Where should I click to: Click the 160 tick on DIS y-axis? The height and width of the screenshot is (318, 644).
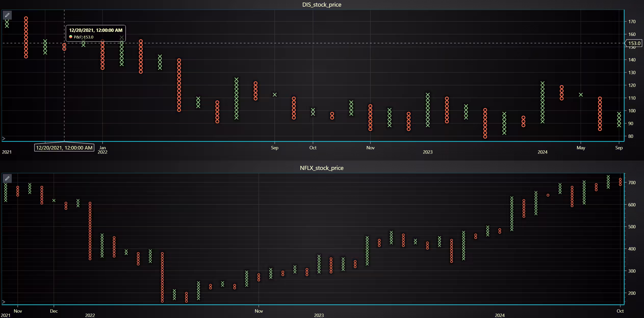tap(632, 34)
